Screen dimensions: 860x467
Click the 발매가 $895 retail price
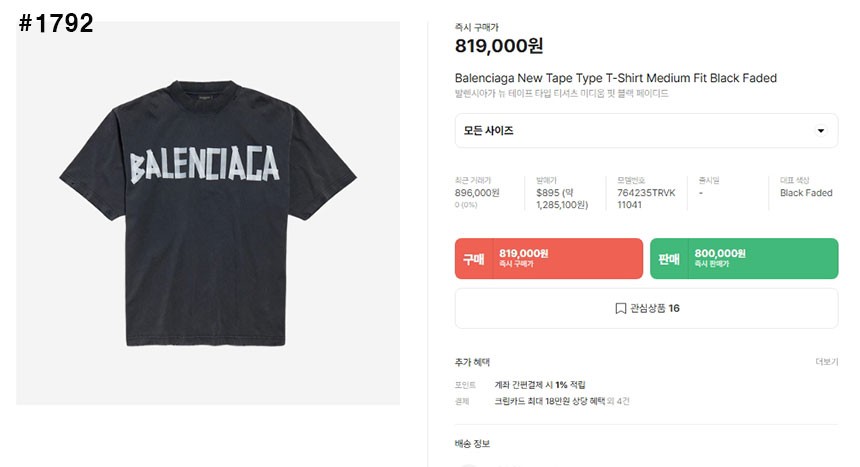pos(548,193)
